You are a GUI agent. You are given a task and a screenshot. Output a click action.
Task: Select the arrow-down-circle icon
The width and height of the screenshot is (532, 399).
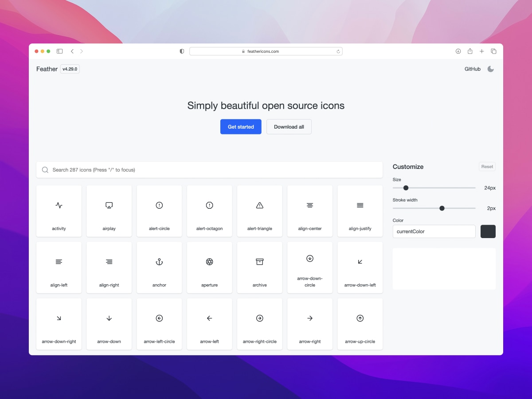[x=309, y=267]
